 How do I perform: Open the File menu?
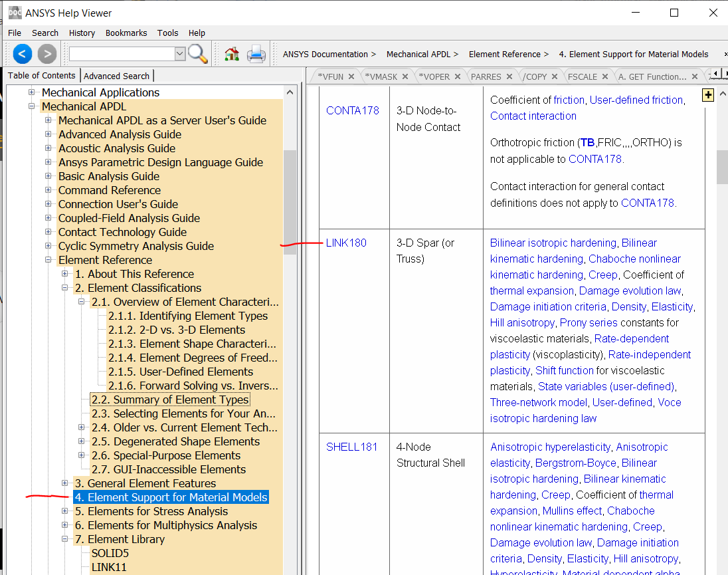[x=15, y=33]
